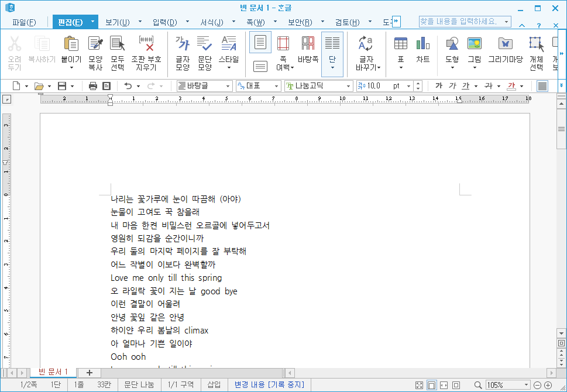Click 변경 내용 [기록 중지] status link
This screenshot has width=567, height=392.
(x=269, y=384)
